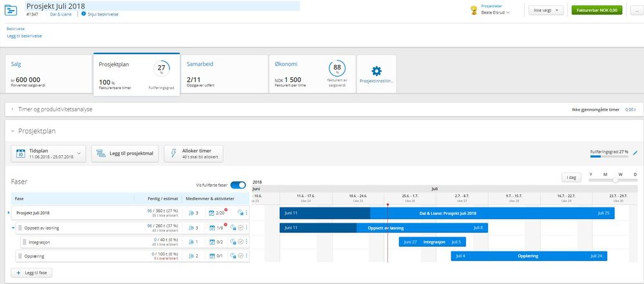
Task: Click the info icon beside Skjul beskrivelse
Action: pyautogui.click(x=84, y=14)
